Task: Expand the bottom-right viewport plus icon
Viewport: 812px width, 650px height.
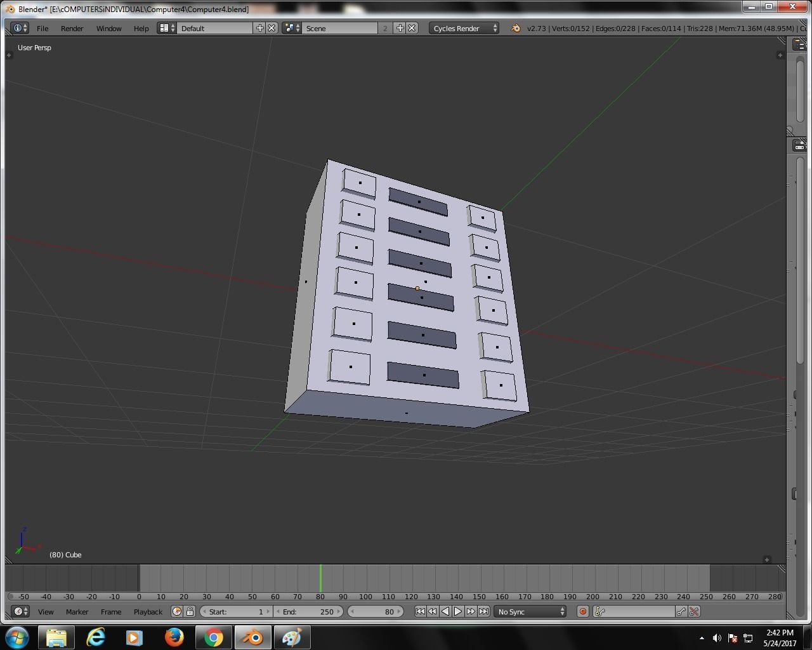Action: click(x=767, y=559)
